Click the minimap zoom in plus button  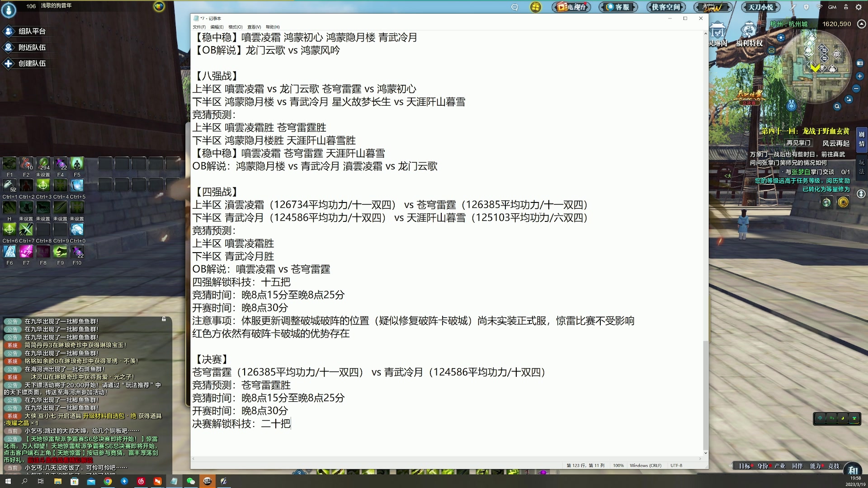pyautogui.click(x=860, y=76)
